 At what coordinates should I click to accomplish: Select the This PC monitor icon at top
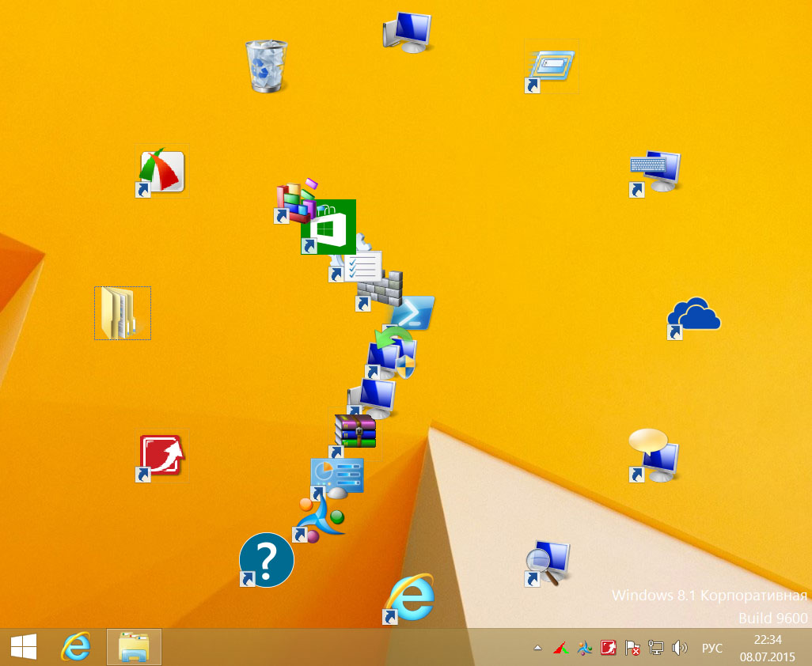(x=408, y=32)
